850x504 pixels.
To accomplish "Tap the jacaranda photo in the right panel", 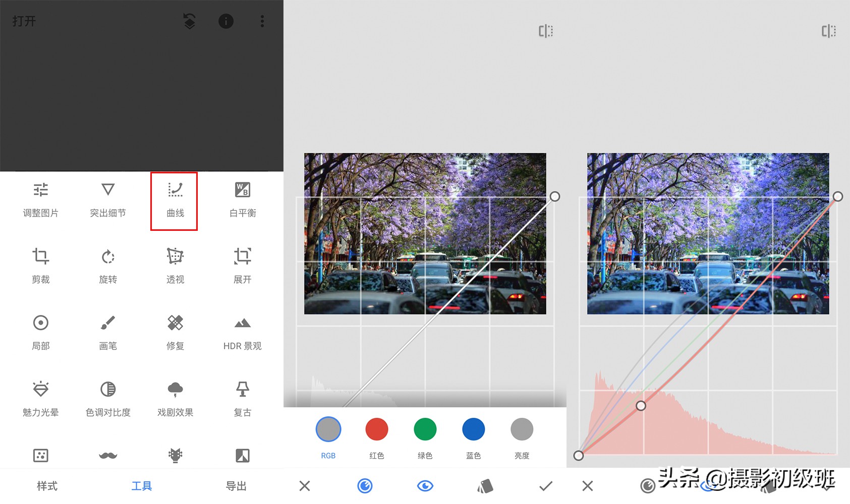I will coord(708,234).
